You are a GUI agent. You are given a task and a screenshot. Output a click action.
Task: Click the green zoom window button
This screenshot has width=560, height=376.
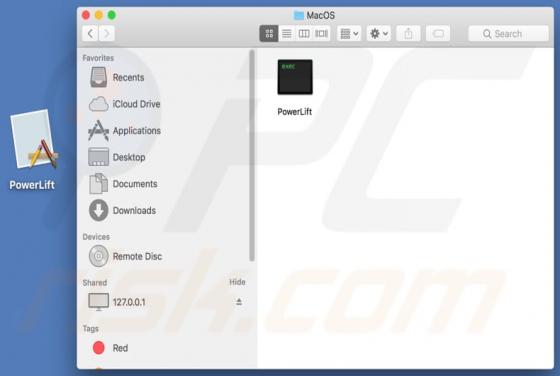click(112, 15)
